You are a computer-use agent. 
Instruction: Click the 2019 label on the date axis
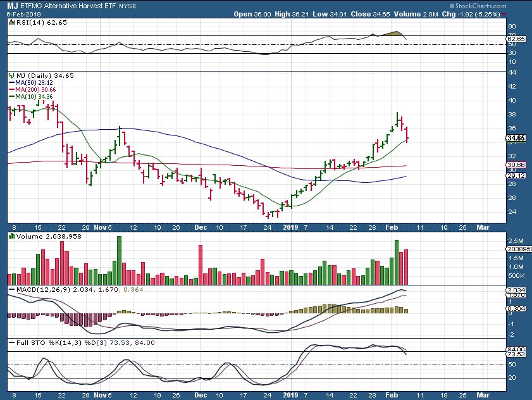[290, 226]
